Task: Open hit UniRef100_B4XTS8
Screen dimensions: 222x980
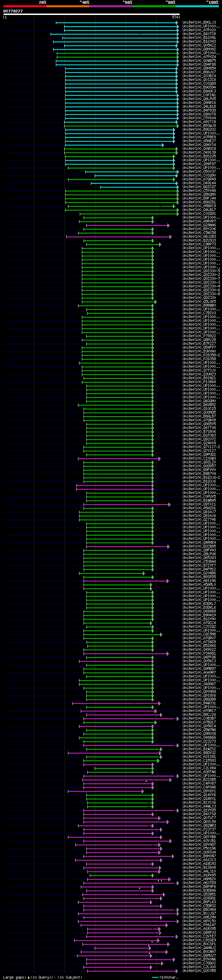Action: click(199, 814)
